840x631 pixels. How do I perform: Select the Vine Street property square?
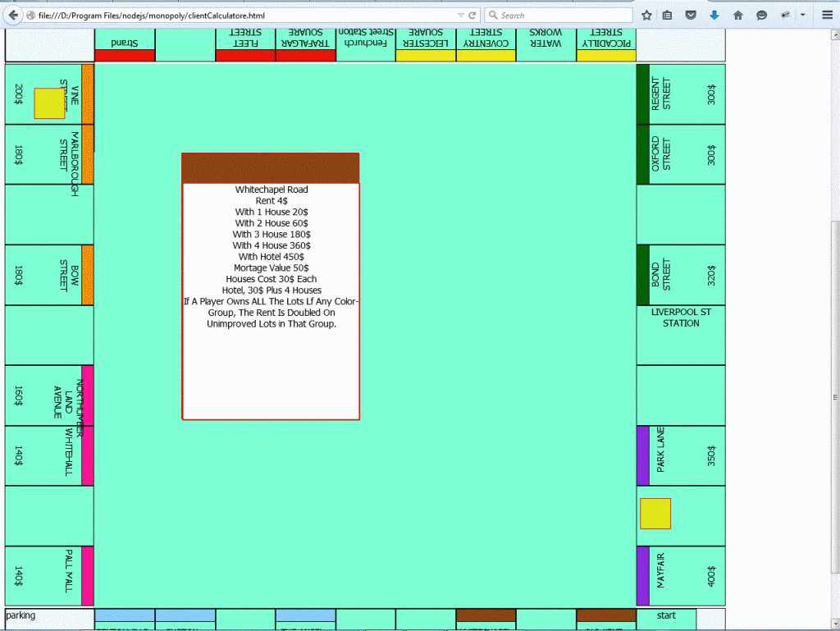[x=49, y=94]
